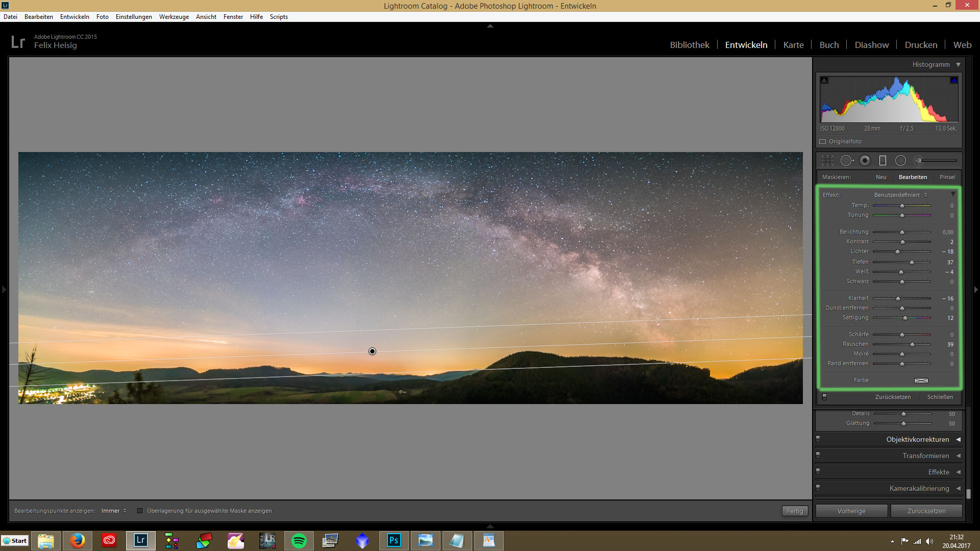Open File Explorer from the taskbar
Viewport: 980px width, 551px height.
point(46,541)
